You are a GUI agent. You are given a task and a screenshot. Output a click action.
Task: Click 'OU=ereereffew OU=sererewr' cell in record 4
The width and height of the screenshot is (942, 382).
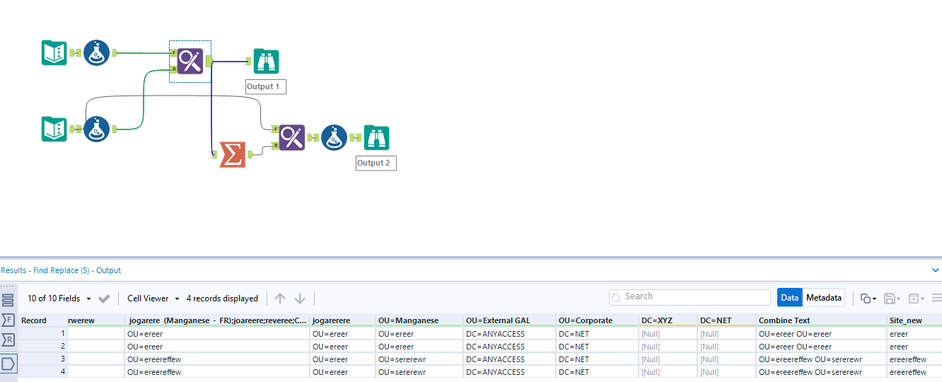click(821, 372)
